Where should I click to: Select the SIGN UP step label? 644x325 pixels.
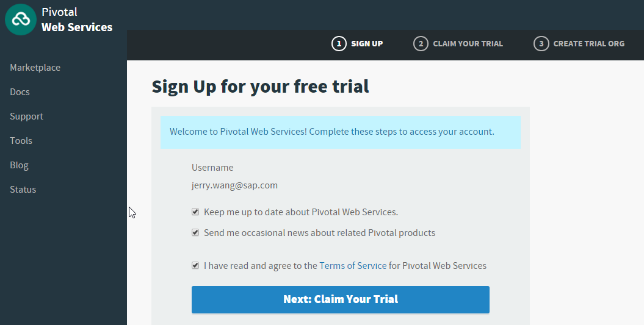tap(367, 43)
